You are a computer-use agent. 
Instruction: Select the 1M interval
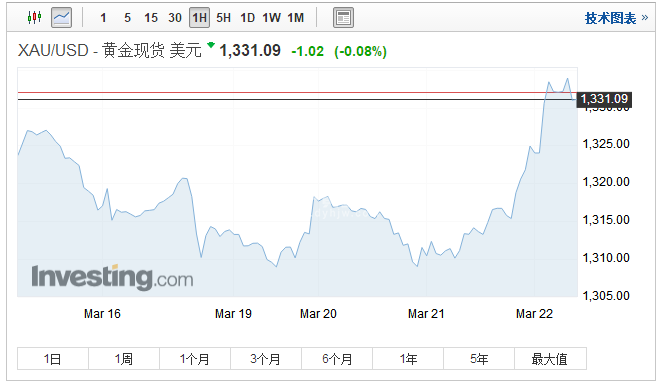[296, 18]
